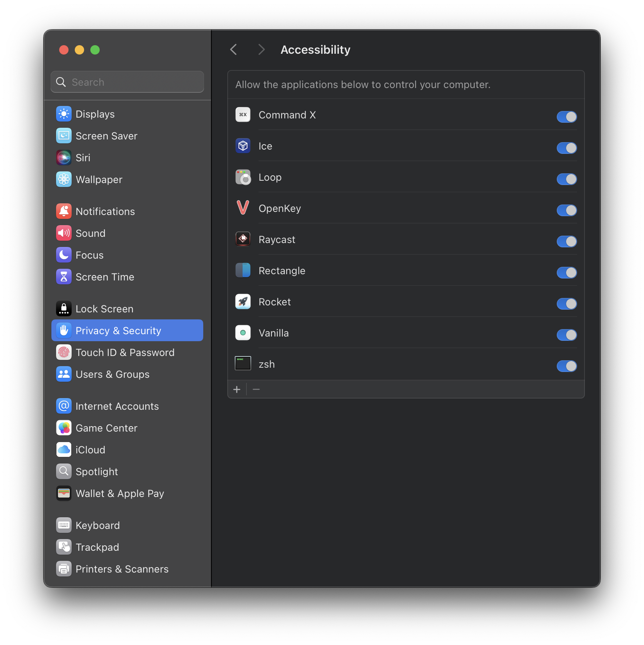Click the yellow minimize window button
The image size is (644, 645).
[x=79, y=50]
